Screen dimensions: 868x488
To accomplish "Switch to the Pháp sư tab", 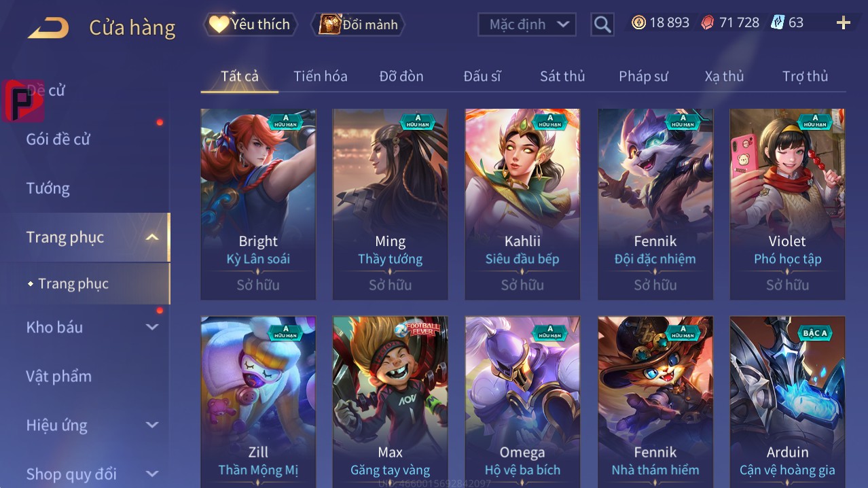I will coord(643,76).
